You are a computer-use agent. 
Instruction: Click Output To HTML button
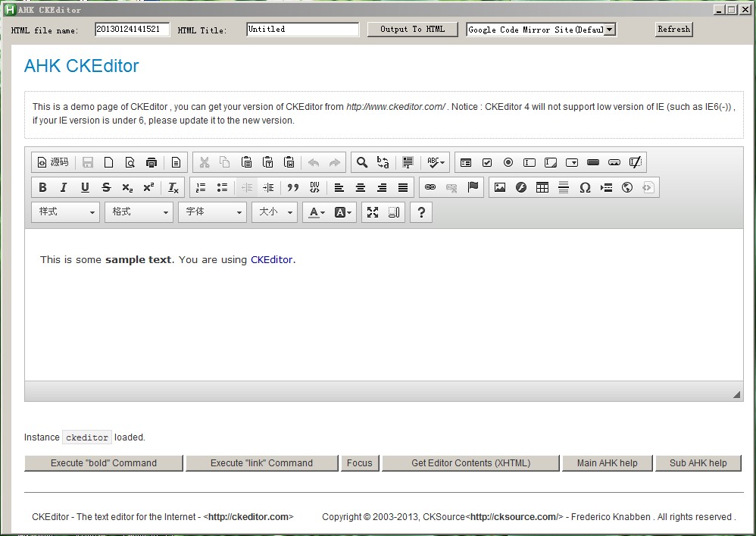point(412,30)
